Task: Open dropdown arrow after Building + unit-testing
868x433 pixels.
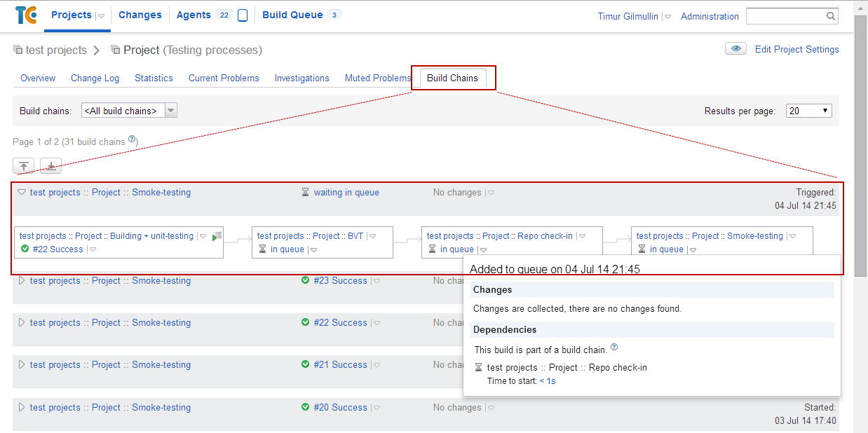Action: 203,236
